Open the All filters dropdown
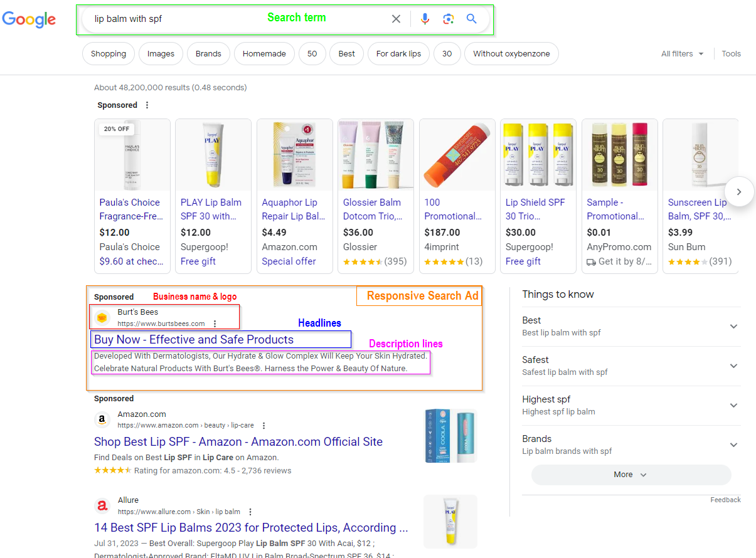The image size is (756, 558). pyautogui.click(x=682, y=54)
